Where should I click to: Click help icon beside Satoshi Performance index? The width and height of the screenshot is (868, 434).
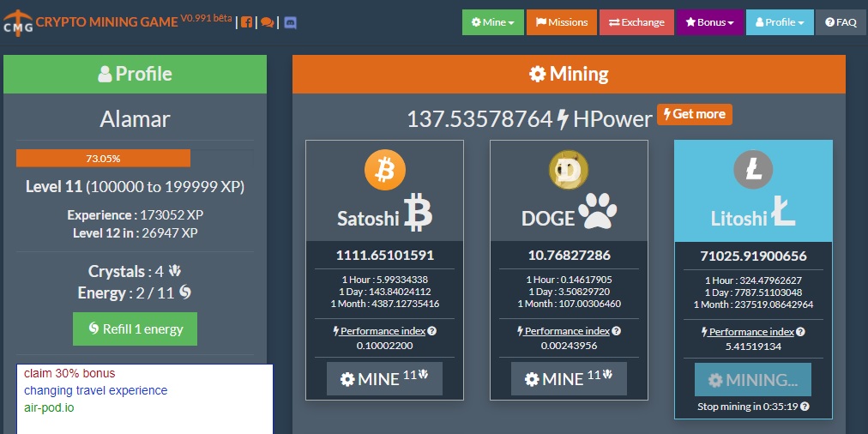(432, 331)
